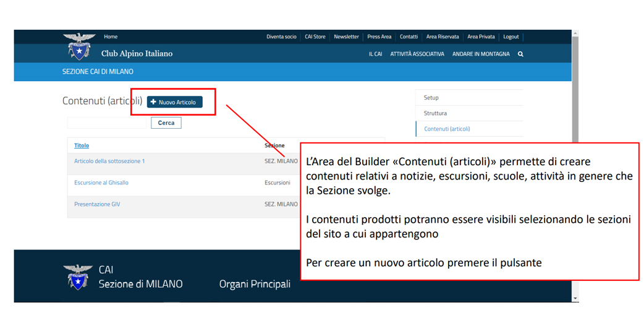Click the Cerca search button
The height and width of the screenshot is (328, 644).
(166, 123)
